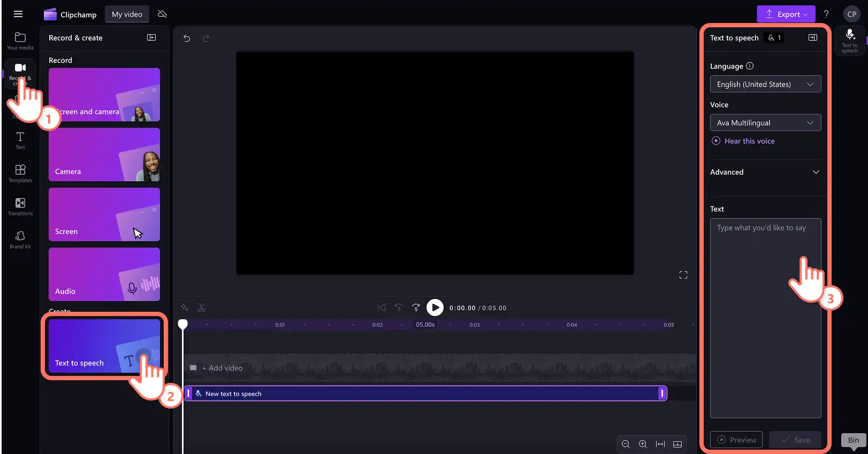868x454 pixels.
Task: Click the Language info icon
Action: click(750, 66)
